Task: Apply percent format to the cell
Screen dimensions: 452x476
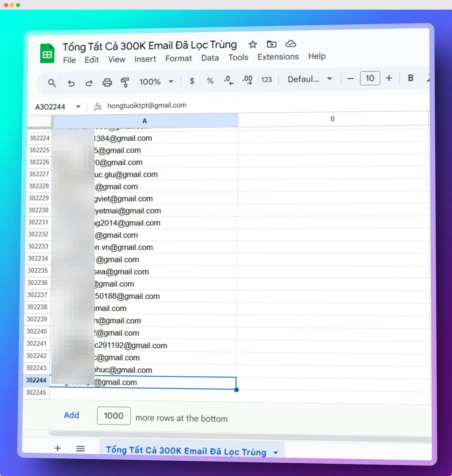Action: [x=210, y=80]
